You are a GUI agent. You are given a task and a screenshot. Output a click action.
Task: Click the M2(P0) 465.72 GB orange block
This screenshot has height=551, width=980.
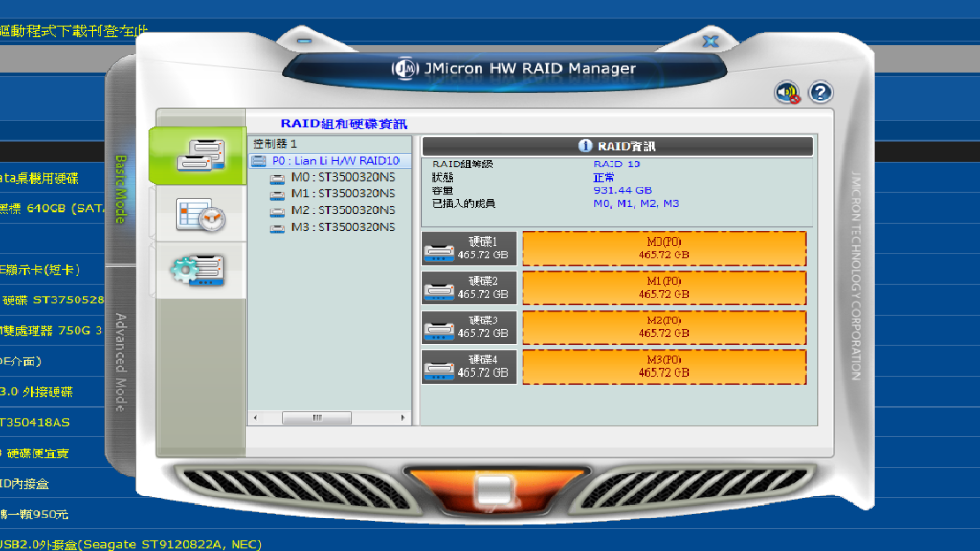coord(664,327)
